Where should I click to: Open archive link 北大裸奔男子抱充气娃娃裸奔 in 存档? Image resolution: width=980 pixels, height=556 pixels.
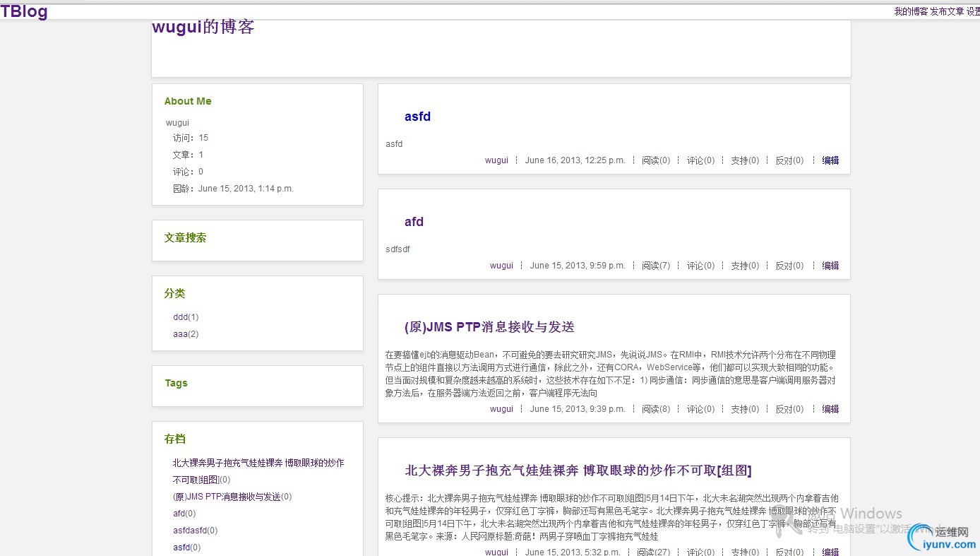tap(258, 471)
